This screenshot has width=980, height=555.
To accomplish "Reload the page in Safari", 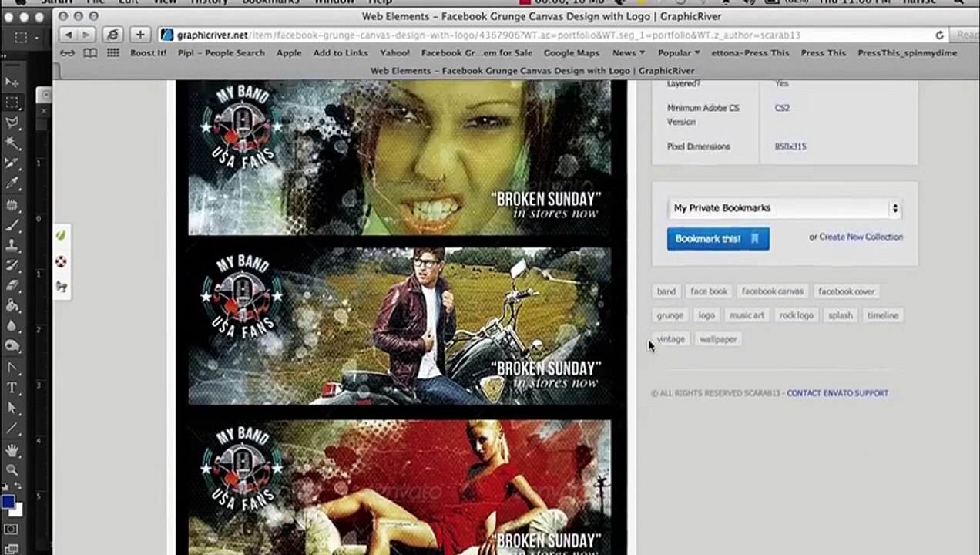I will click(939, 35).
